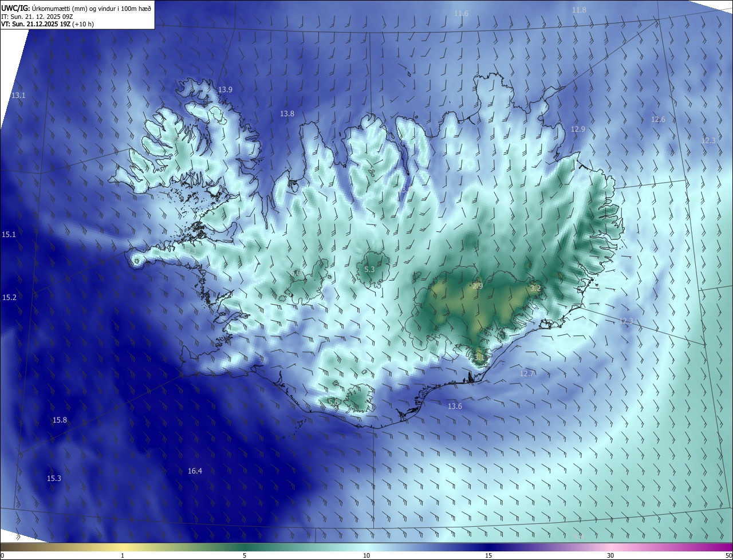Click the 16.4 value south of Iceland
This screenshot has height=560, width=733.
point(195,471)
